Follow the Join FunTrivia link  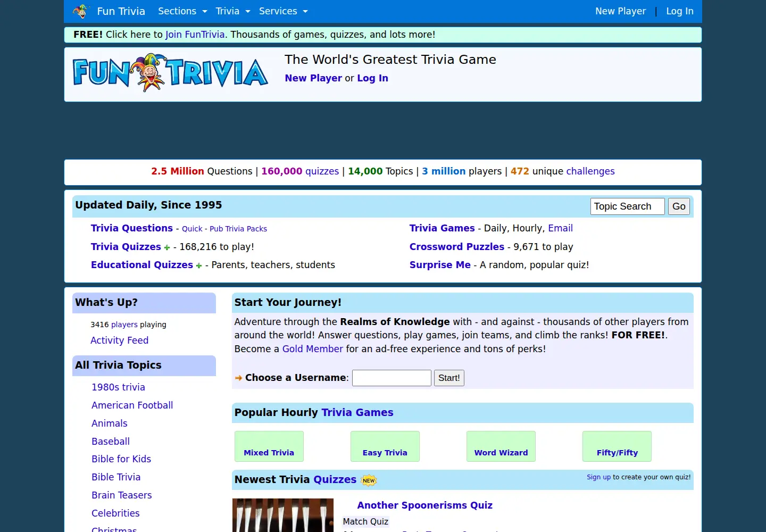click(195, 35)
